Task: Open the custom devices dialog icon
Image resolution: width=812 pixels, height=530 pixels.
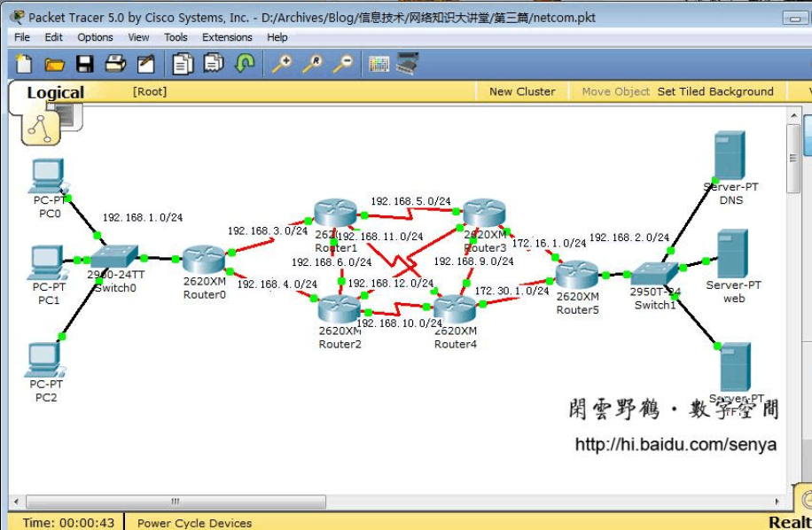Action: (407, 64)
